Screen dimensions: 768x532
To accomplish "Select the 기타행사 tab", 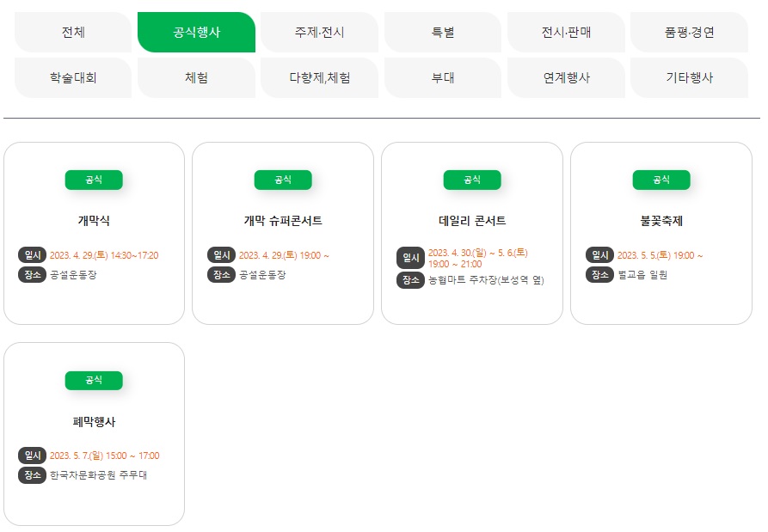I will click(x=689, y=78).
